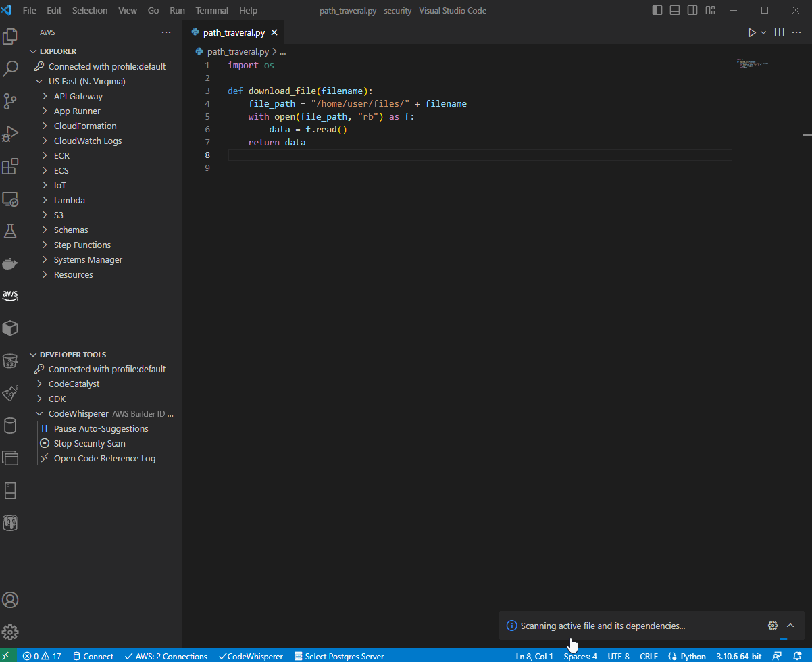Select the AWS activity bar icon
The height and width of the screenshot is (662, 812).
10,295
